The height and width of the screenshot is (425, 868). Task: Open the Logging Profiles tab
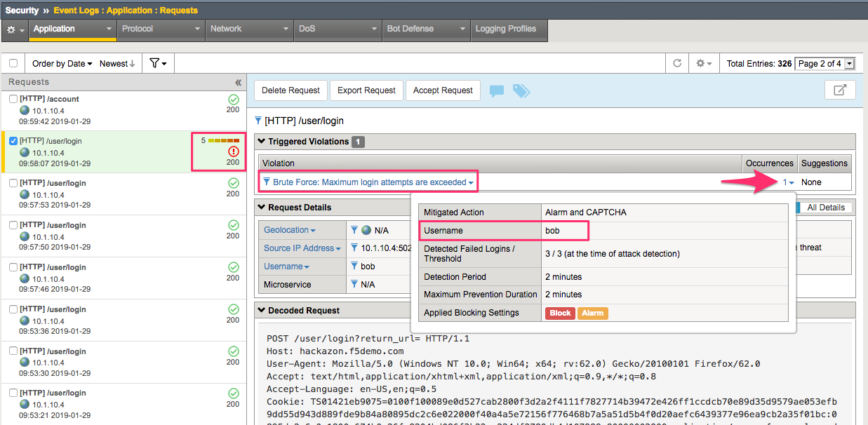coord(509,29)
